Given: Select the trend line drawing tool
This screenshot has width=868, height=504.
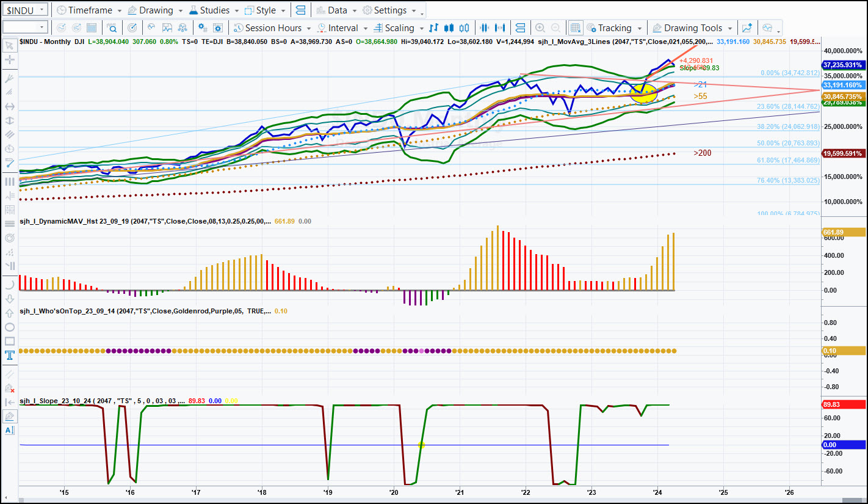Looking at the screenshot, I should [10, 163].
